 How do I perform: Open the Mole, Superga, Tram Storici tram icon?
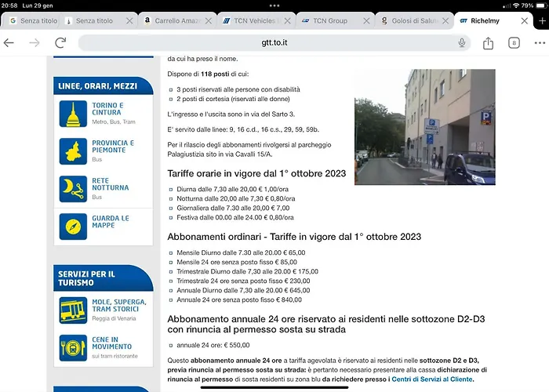[73, 310]
